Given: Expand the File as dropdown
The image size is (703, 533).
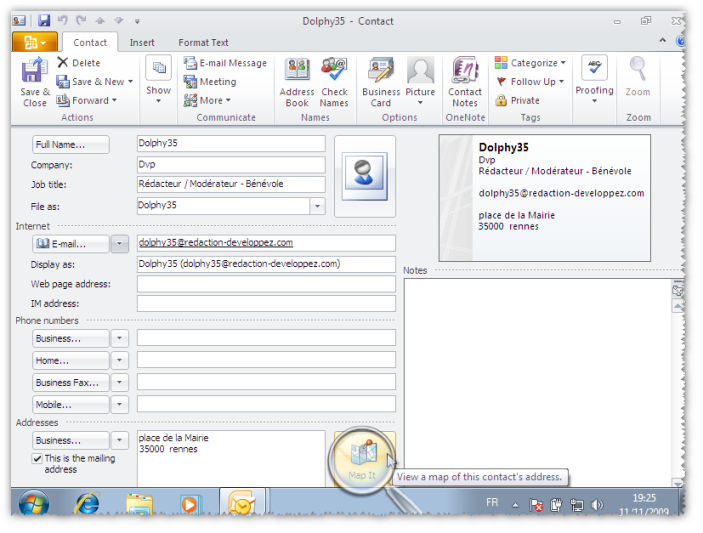Looking at the screenshot, I should [317, 205].
